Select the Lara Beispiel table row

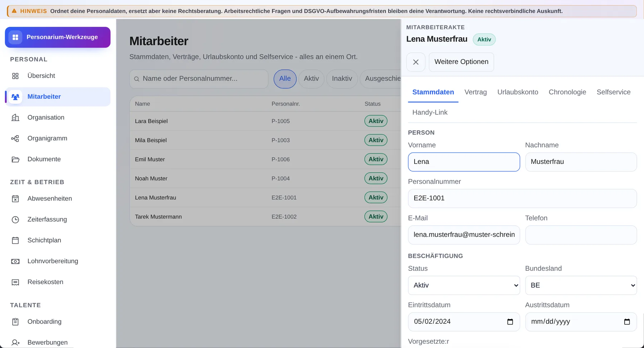point(265,121)
